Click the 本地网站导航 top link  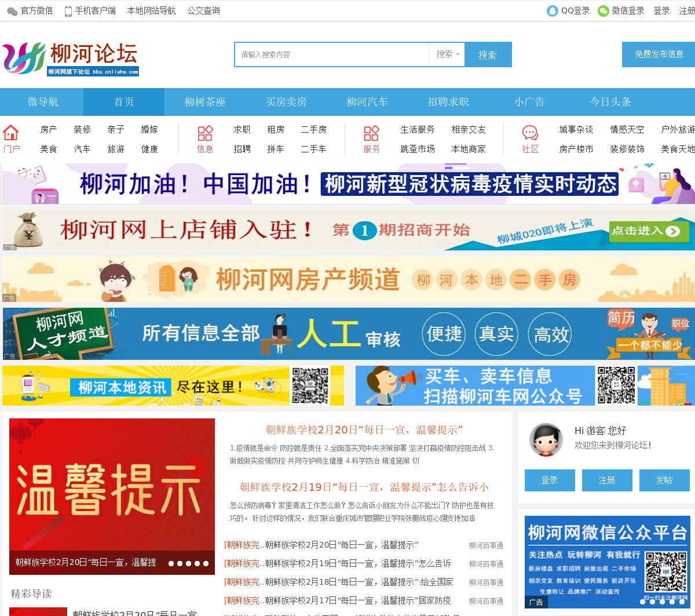tap(151, 11)
